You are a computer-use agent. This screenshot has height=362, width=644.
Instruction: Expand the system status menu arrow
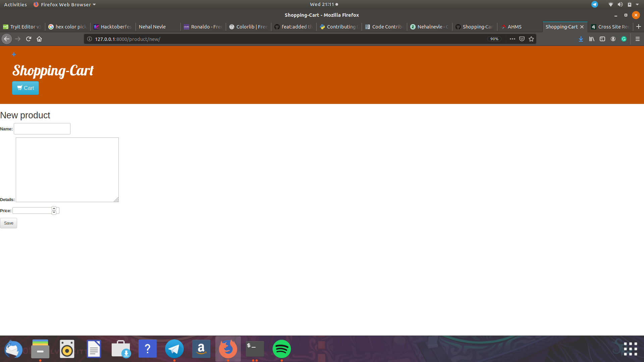[x=637, y=4]
